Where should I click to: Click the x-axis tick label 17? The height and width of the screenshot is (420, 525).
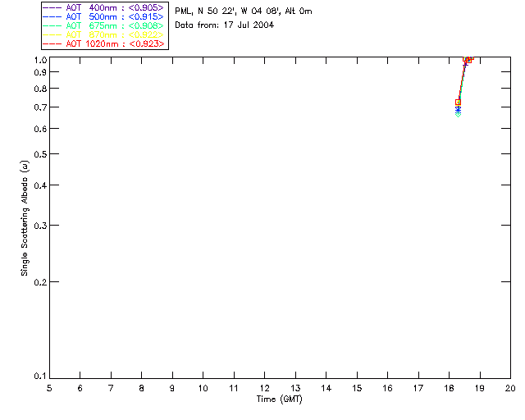(x=418, y=388)
